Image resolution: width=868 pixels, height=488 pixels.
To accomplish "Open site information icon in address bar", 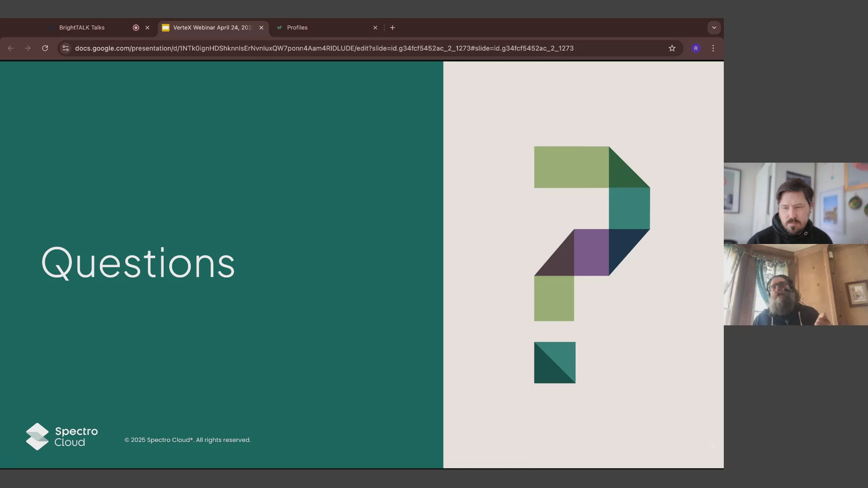I will pos(66,48).
